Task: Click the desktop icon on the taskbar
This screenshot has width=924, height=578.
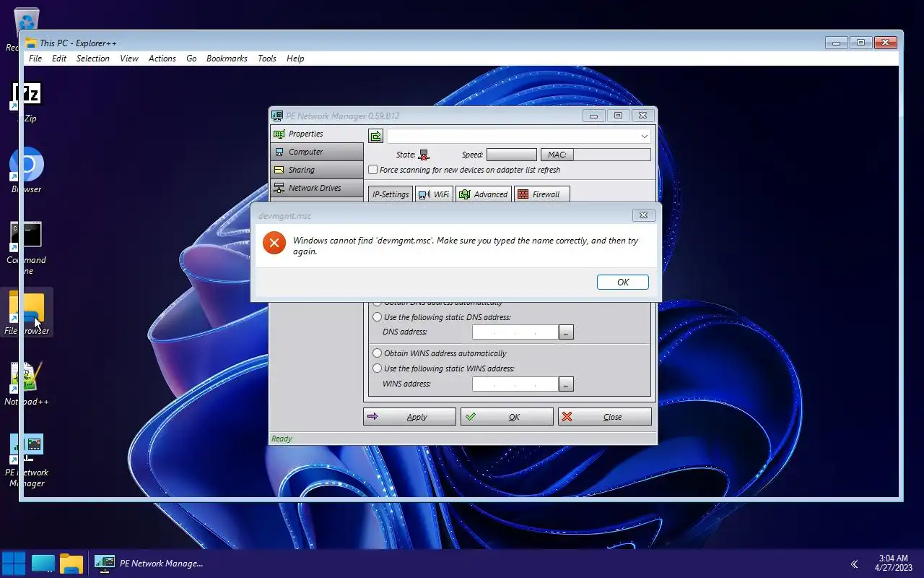Action: click(43, 563)
